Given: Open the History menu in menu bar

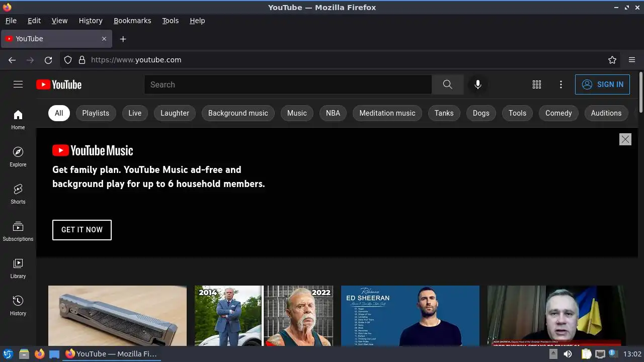Looking at the screenshot, I should 91,21.
